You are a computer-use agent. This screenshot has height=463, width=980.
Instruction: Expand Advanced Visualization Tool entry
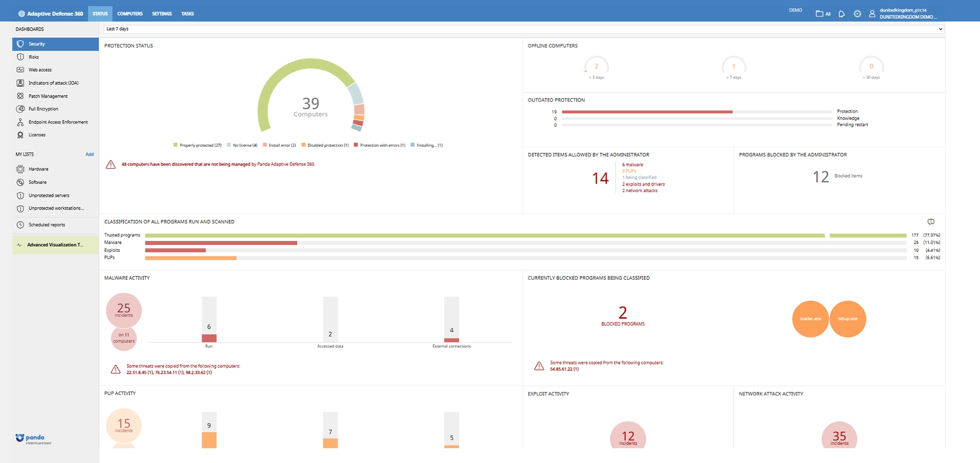55,245
